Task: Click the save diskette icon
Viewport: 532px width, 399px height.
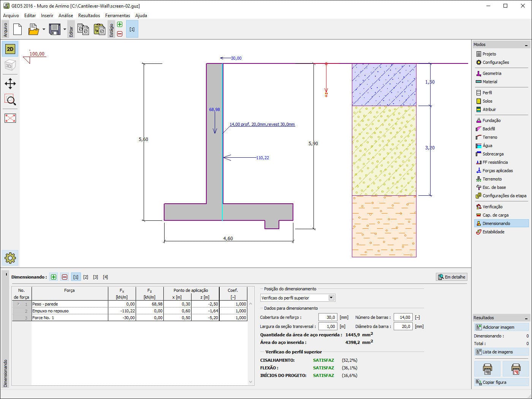Action: click(55, 29)
